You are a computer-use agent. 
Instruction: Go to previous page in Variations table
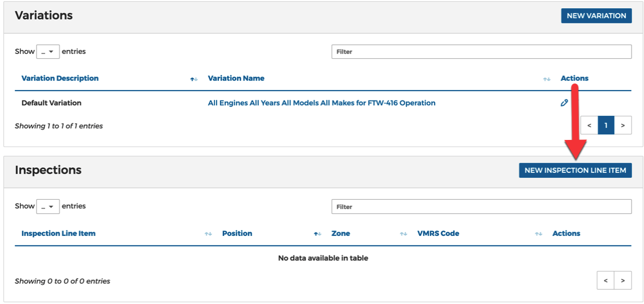point(589,125)
